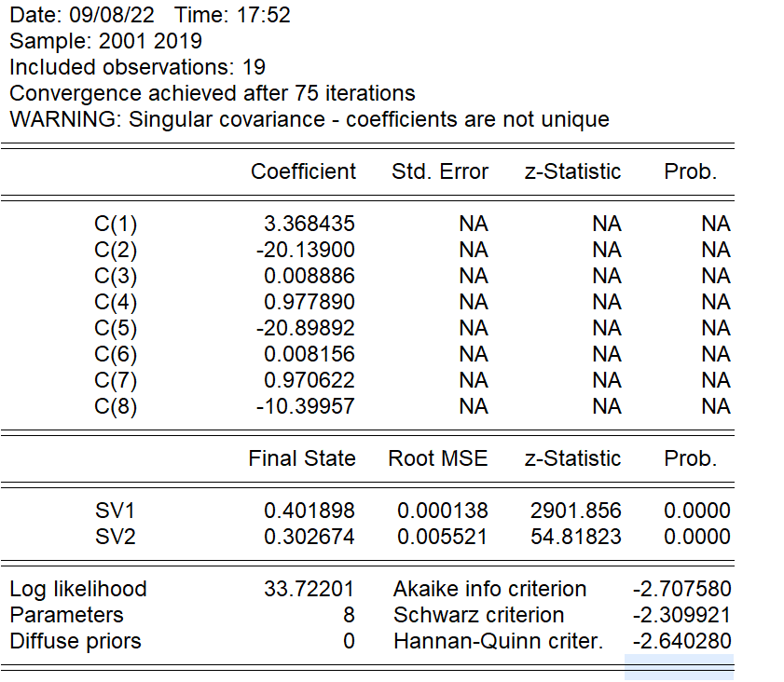Image resolution: width=784 pixels, height=682 pixels.
Task: Click the Included observations: 19 line
Action: [137, 67]
